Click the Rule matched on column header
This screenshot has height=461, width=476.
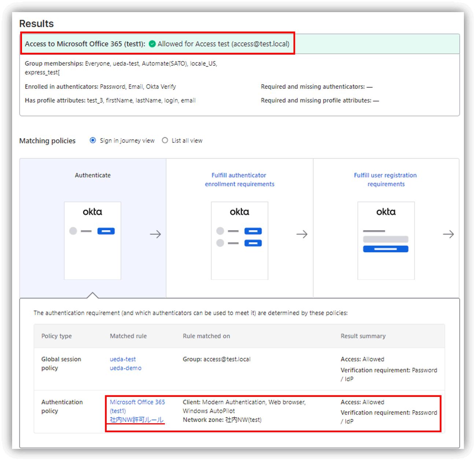click(206, 336)
